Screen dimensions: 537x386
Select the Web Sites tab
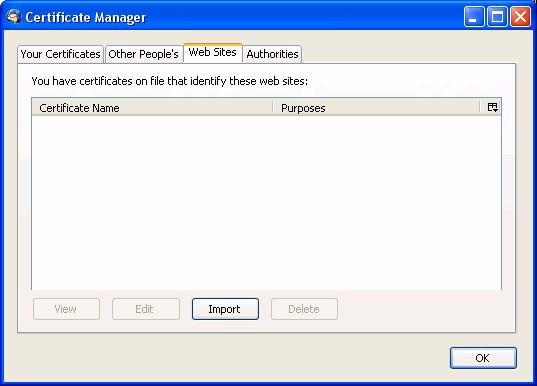[x=213, y=52]
